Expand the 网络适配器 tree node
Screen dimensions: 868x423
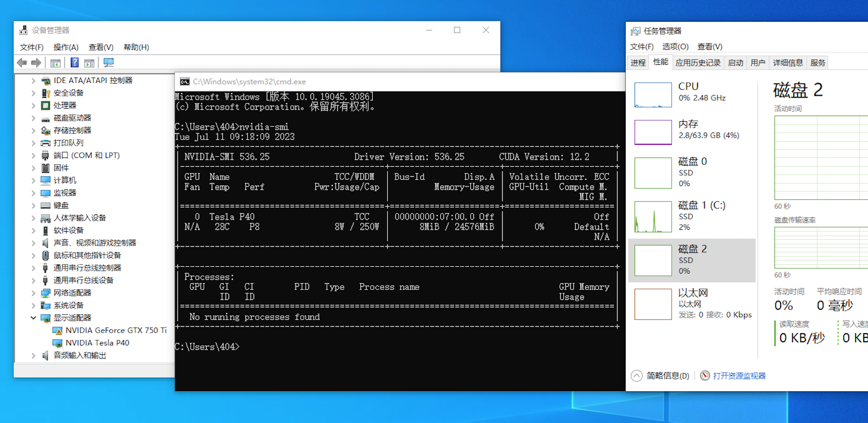pos(33,293)
